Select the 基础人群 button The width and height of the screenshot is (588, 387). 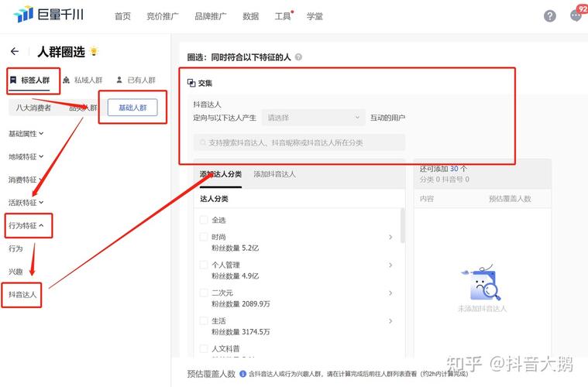tap(132, 108)
